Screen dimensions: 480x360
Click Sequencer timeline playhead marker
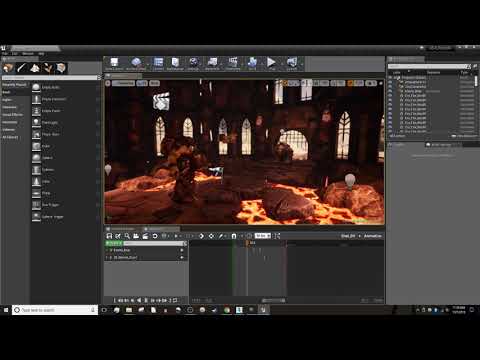tap(247, 243)
